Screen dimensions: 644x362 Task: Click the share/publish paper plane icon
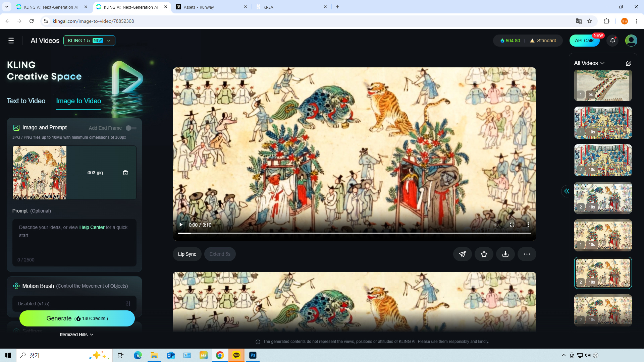[x=462, y=254]
